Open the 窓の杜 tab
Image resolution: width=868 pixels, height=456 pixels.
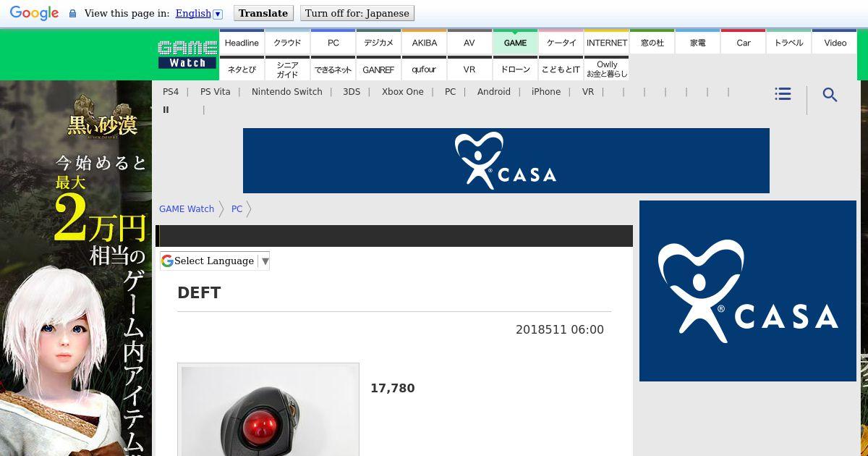(x=652, y=43)
